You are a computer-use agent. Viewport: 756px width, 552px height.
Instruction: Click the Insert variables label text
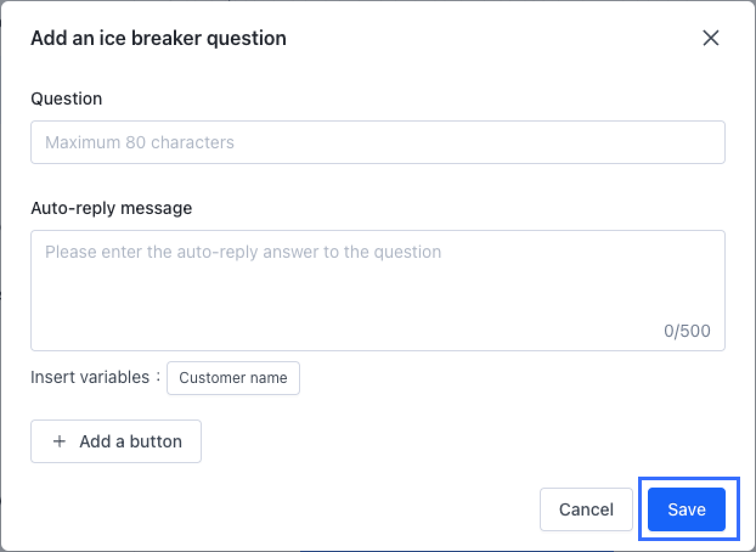90,377
